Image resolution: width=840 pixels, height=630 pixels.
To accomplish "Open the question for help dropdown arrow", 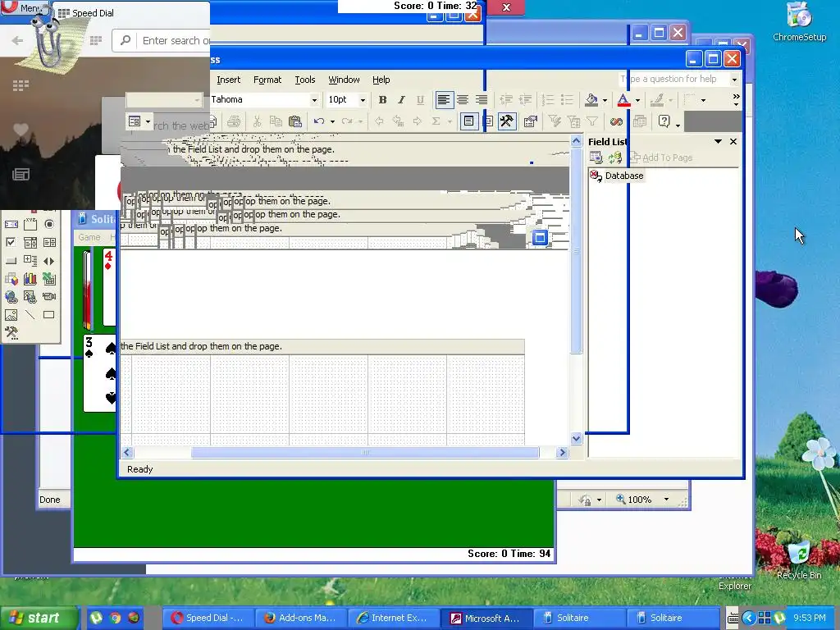I will [734, 80].
